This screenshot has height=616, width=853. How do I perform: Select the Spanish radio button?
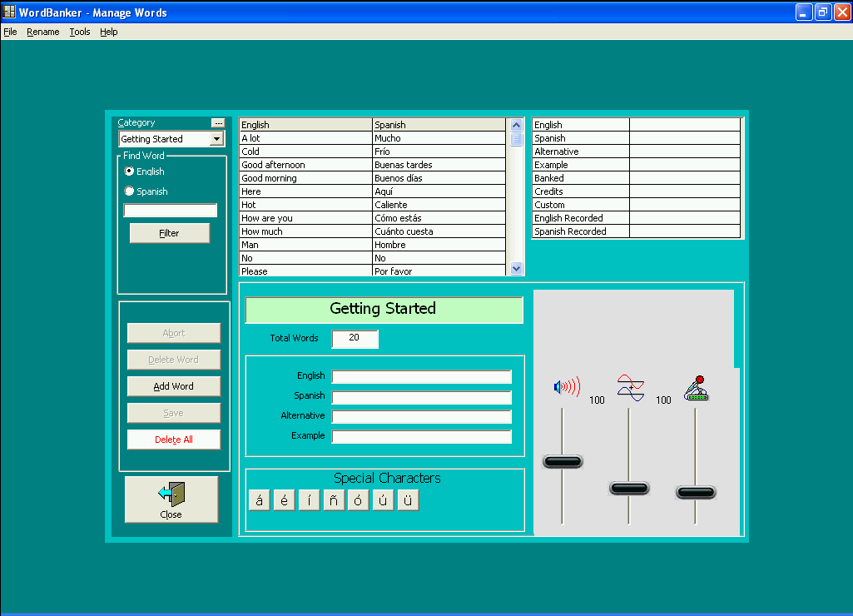130,191
